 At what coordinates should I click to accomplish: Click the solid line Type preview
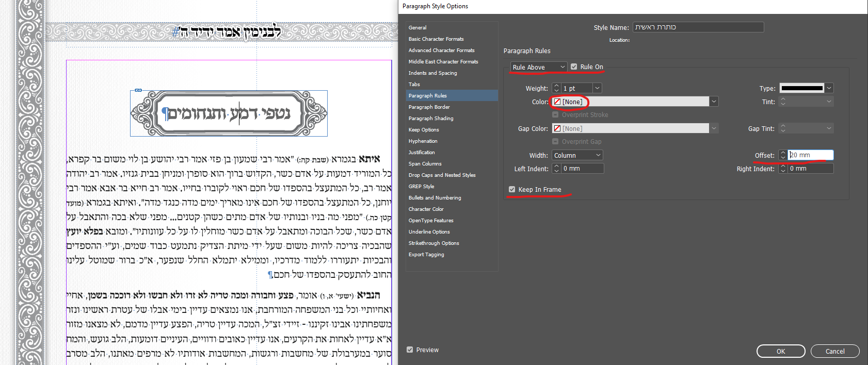point(801,88)
